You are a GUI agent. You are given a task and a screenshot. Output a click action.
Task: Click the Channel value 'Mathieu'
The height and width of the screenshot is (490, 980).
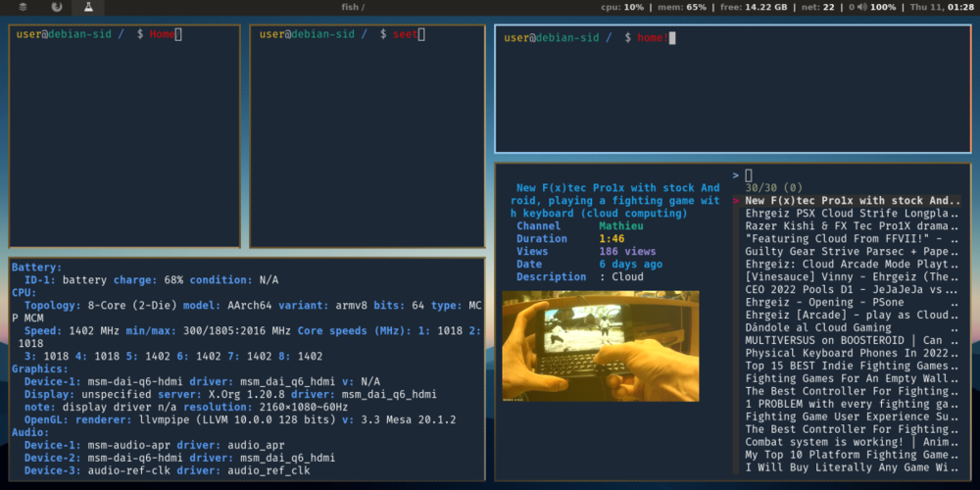click(621, 225)
